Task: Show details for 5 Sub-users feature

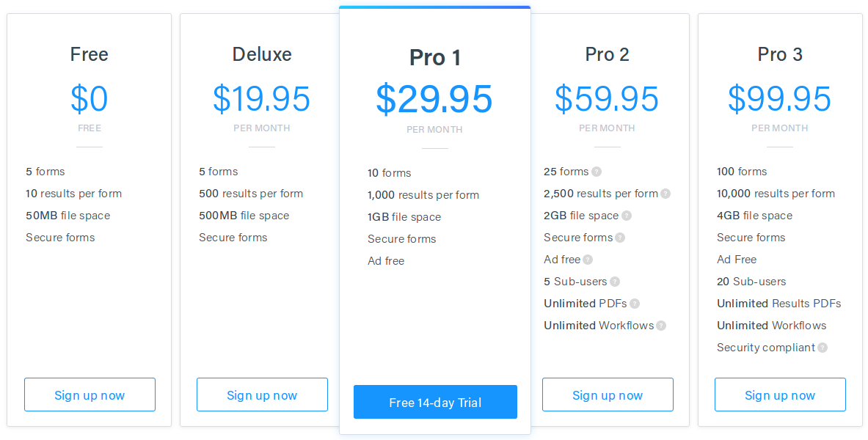Action: coord(615,281)
